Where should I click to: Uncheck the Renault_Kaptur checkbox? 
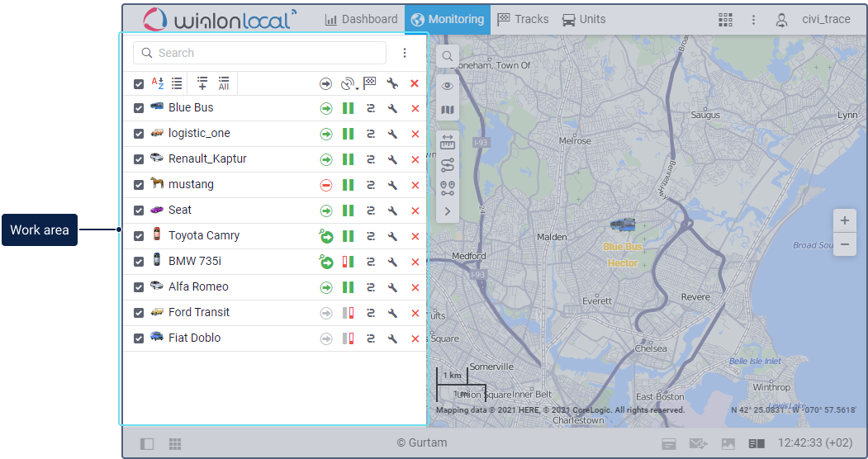click(x=139, y=159)
